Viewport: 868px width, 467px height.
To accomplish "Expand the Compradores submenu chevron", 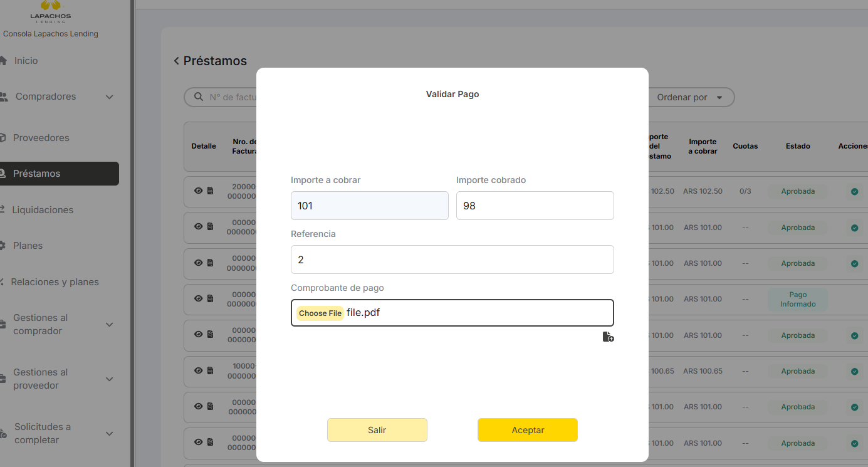I will click(x=110, y=97).
